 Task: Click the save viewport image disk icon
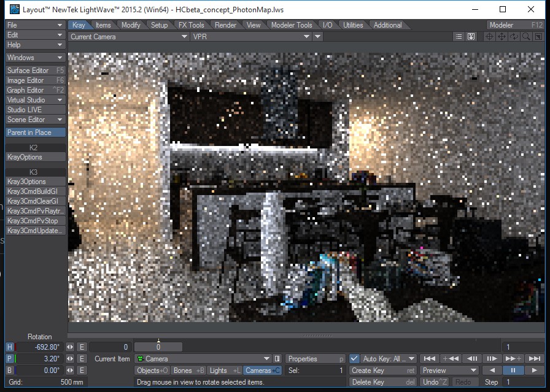click(471, 37)
